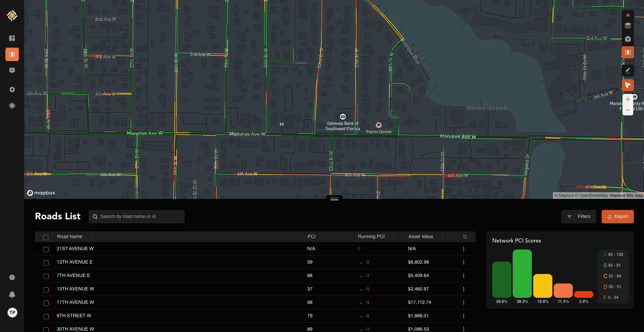644x332 pixels.
Task: Open the TP user profile menu
Action: [12, 313]
